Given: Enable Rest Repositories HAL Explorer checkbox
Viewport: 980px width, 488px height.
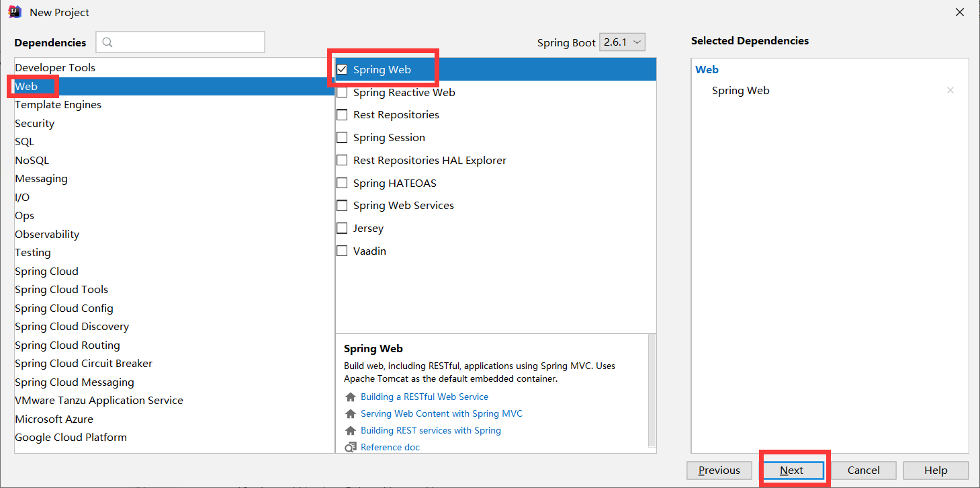Looking at the screenshot, I should (x=342, y=160).
